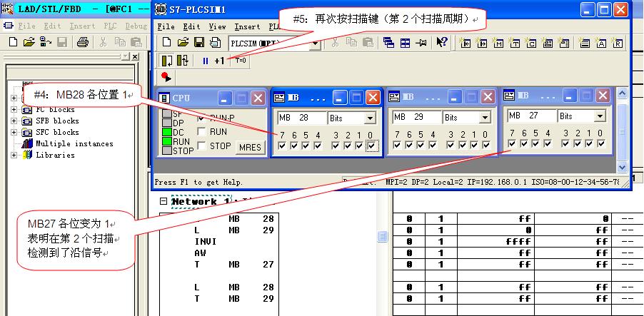Click the What's This help arrow icon
Screen dimensions: 644x316
pos(442,42)
